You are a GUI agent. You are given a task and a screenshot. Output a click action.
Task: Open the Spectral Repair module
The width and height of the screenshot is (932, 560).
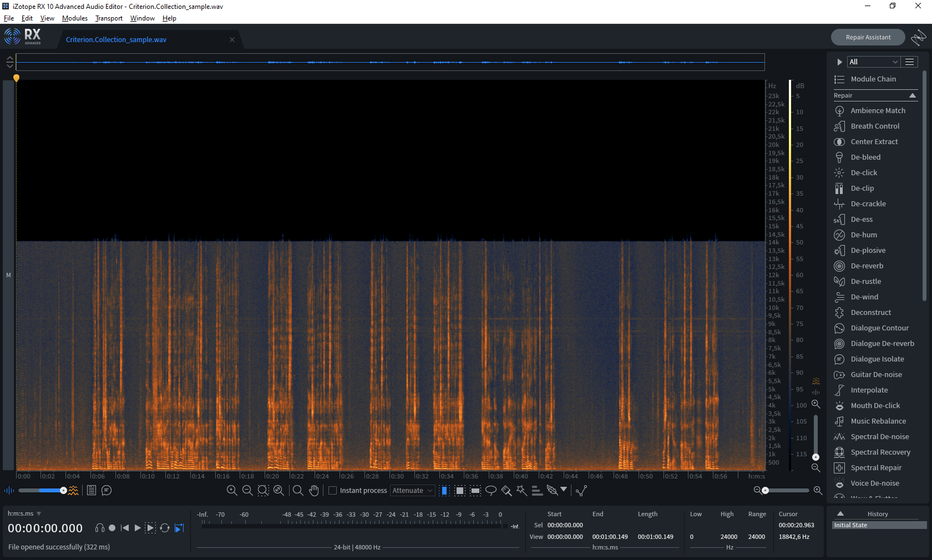click(x=876, y=467)
